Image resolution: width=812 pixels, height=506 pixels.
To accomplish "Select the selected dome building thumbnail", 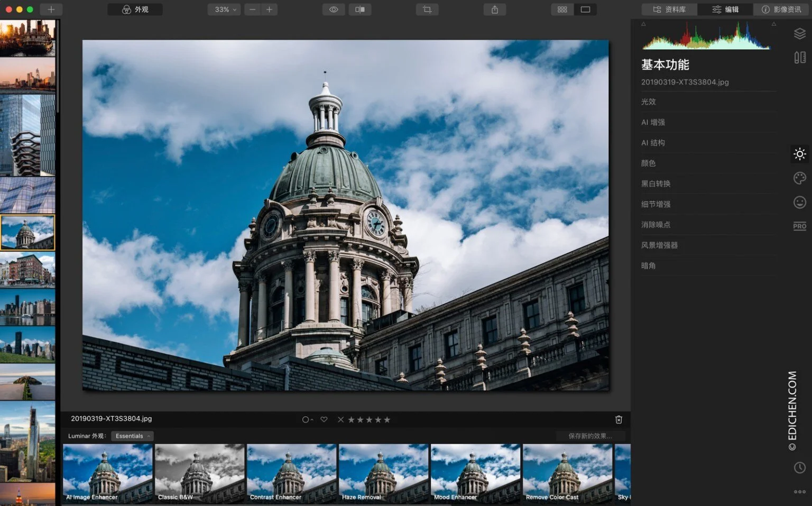I will click(27, 232).
